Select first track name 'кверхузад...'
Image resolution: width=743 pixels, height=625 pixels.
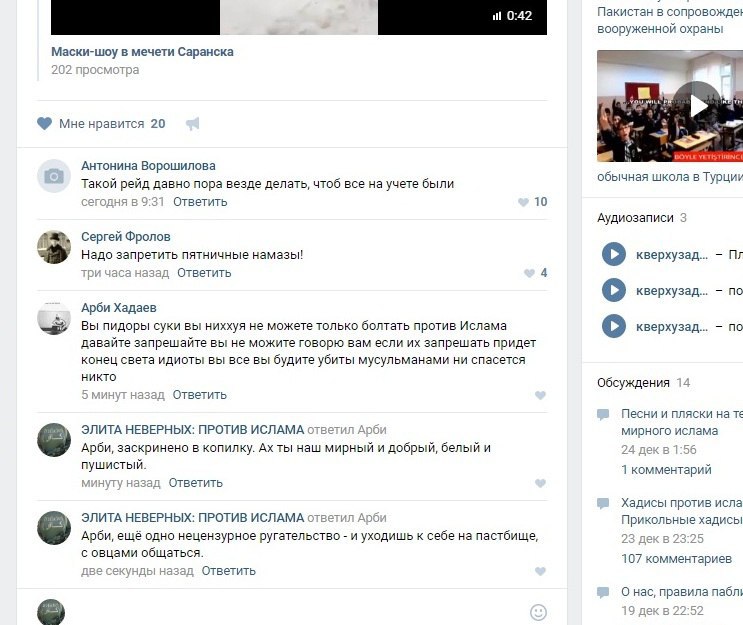(x=672, y=254)
